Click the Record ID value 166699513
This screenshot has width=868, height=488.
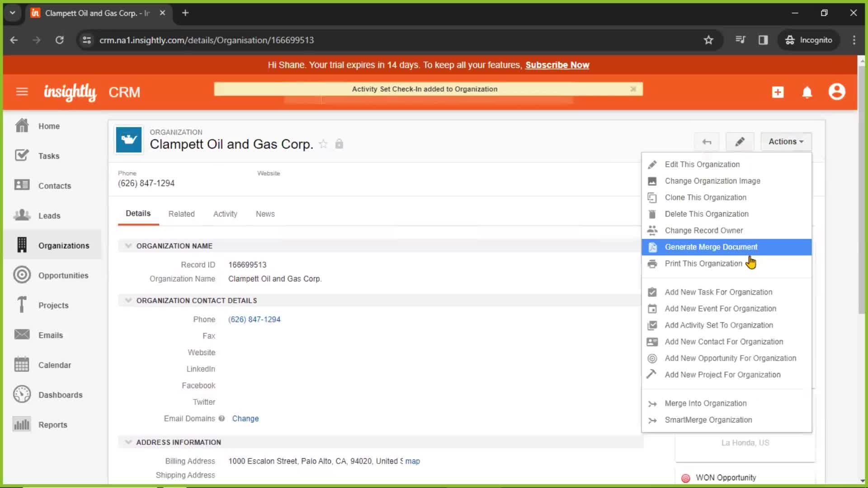click(247, 265)
